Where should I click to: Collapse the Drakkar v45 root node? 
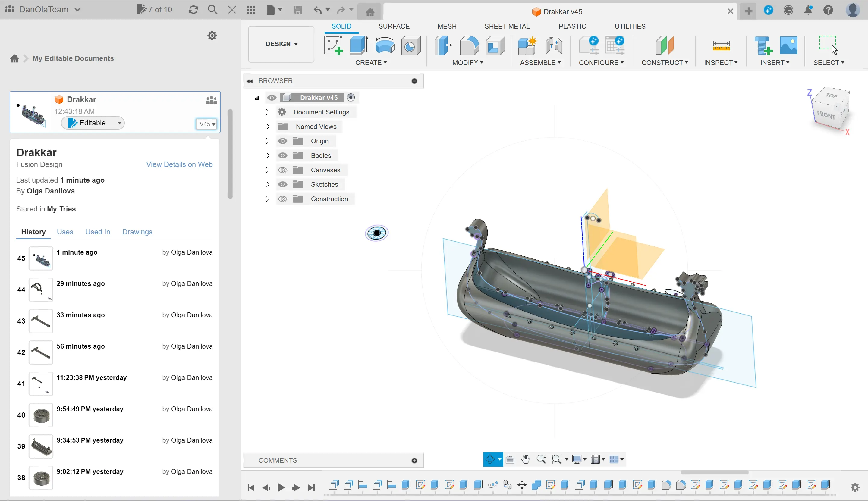(257, 98)
